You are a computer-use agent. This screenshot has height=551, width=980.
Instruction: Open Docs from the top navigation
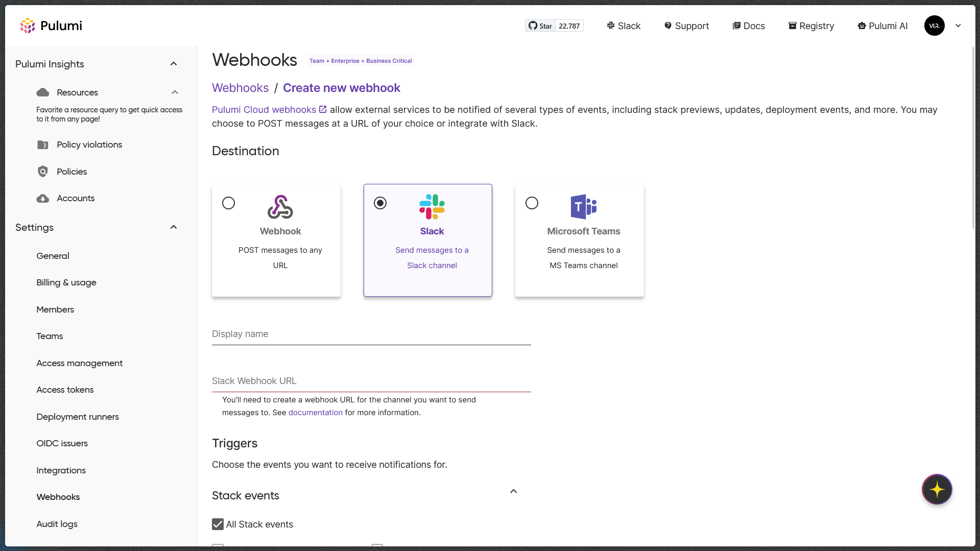point(749,26)
